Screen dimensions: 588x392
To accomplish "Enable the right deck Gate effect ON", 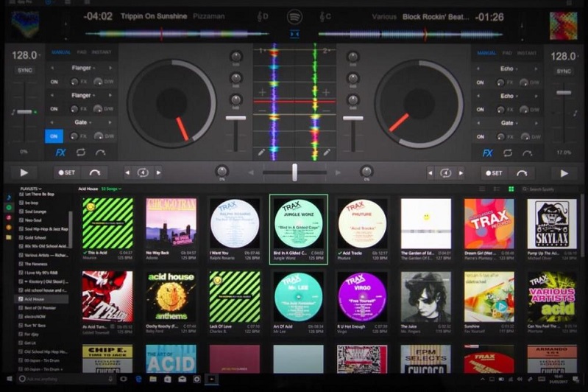I will [481, 136].
